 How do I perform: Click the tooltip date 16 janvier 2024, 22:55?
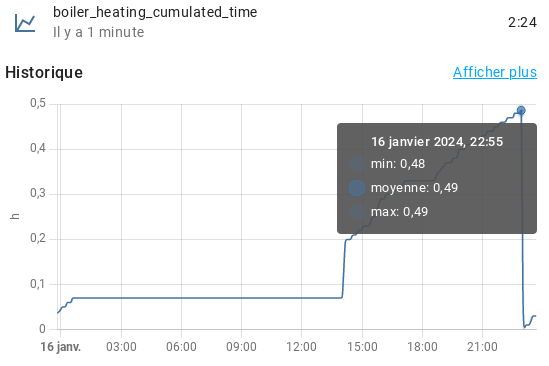(x=437, y=142)
